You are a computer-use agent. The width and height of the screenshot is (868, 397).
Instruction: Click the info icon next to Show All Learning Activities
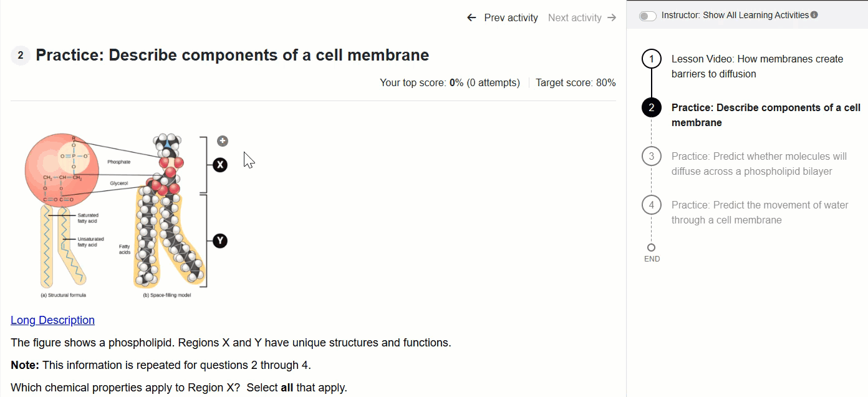coord(814,15)
